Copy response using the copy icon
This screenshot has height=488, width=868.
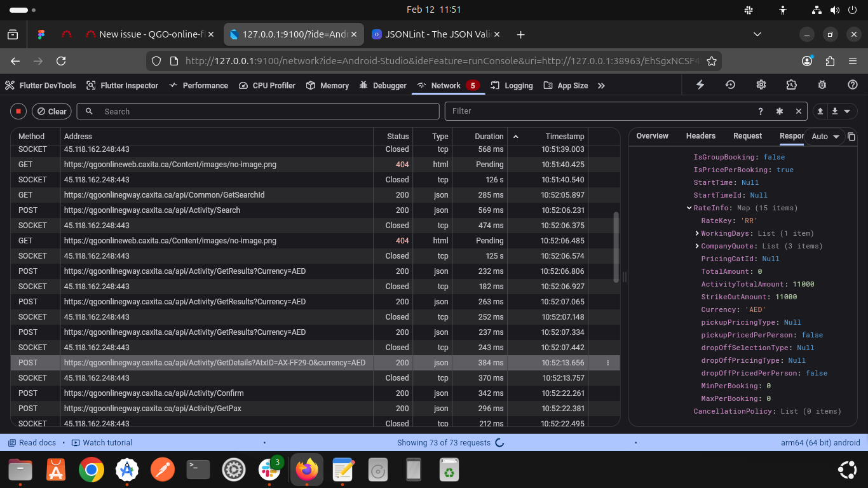(851, 137)
